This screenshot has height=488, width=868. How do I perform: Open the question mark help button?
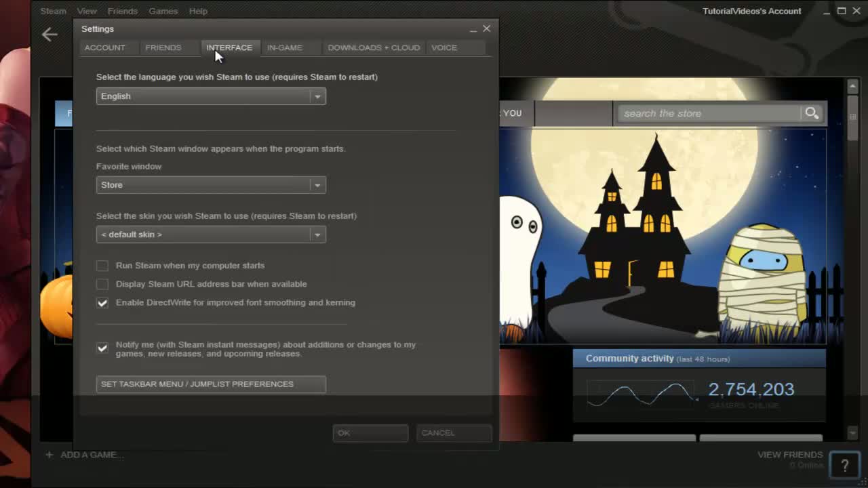click(x=845, y=465)
